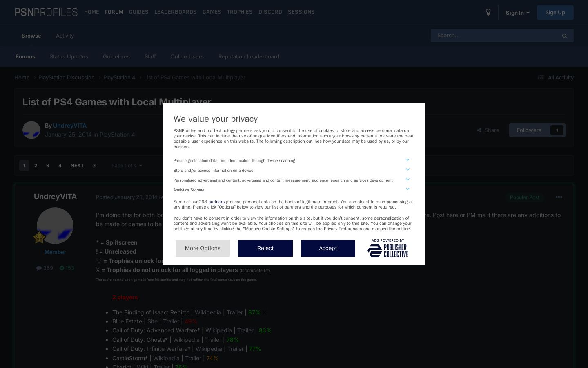The width and height of the screenshot is (588, 368).
Task: Click the Sign Up button
Action: tap(555, 12)
